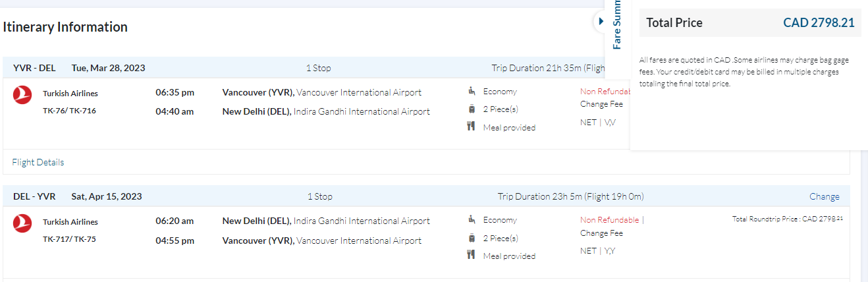Click the meal icon on the Mar 28 flight
The width and height of the screenshot is (868, 282).
472,127
